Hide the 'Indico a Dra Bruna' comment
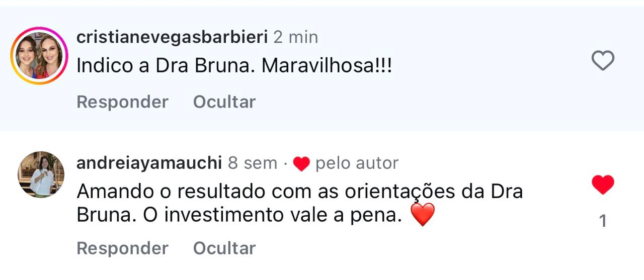The height and width of the screenshot is (280, 644). coord(224,102)
